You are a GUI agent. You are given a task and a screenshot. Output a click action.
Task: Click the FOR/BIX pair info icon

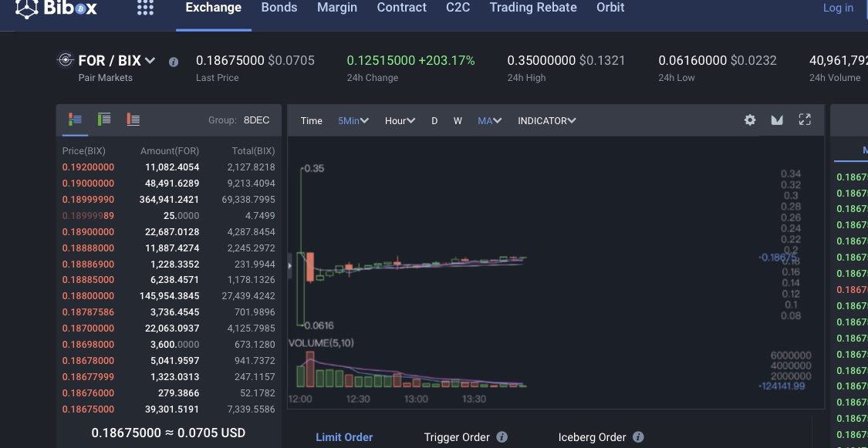(174, 62)
